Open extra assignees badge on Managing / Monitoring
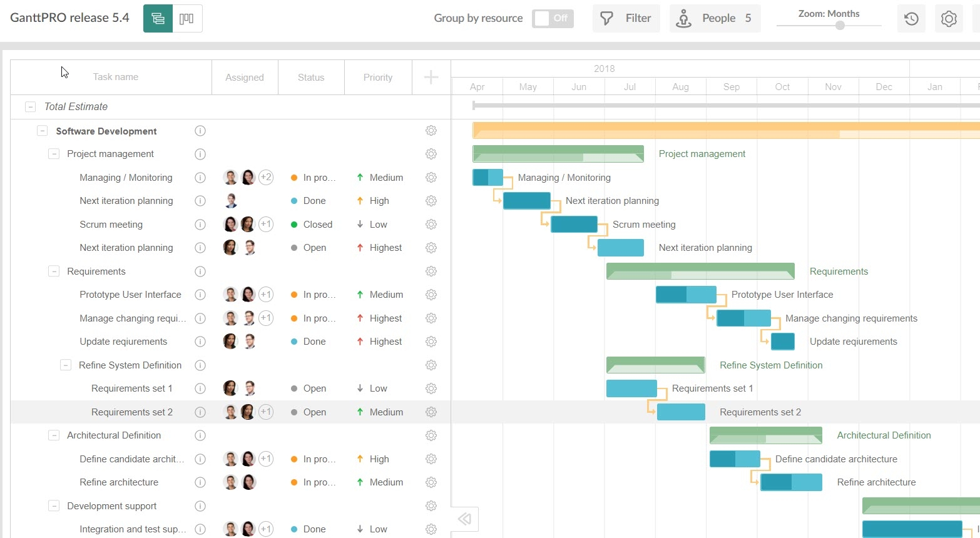 266,177
